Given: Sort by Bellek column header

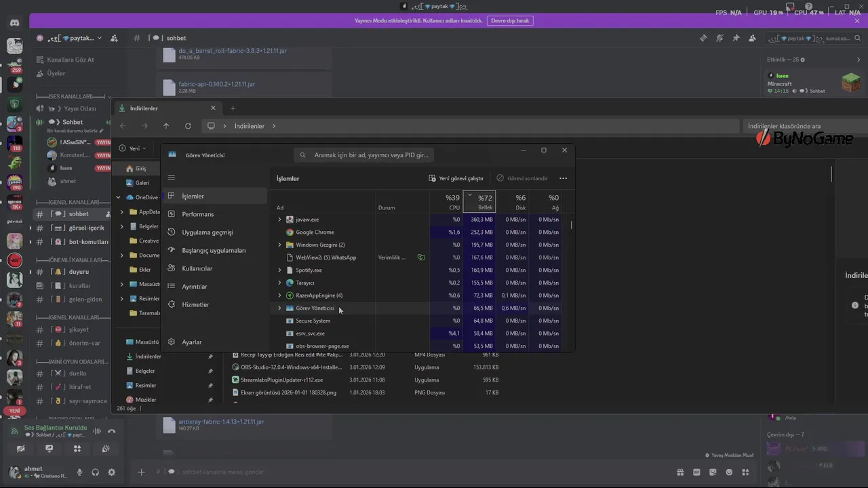Looking at the screenshot, I should 479,201.
